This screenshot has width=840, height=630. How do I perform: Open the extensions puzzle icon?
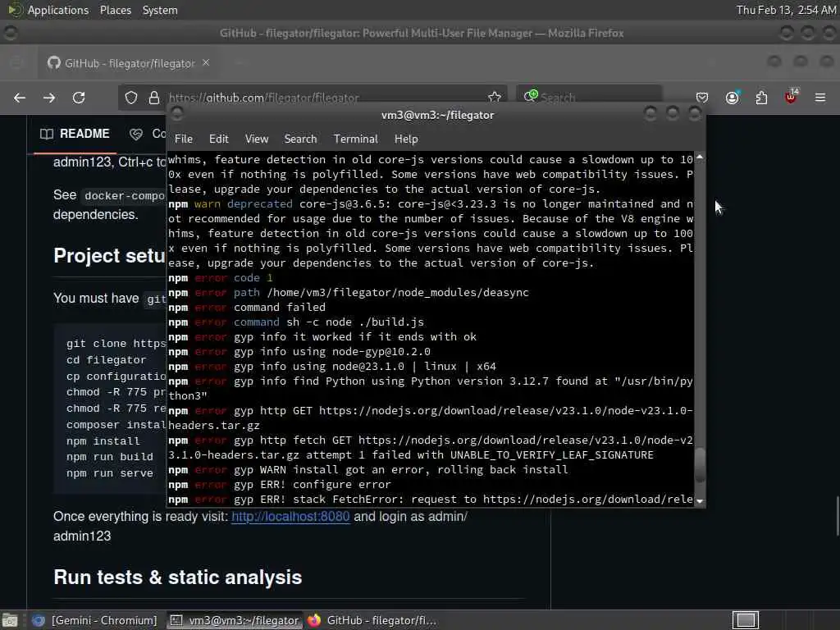[761, 98]
